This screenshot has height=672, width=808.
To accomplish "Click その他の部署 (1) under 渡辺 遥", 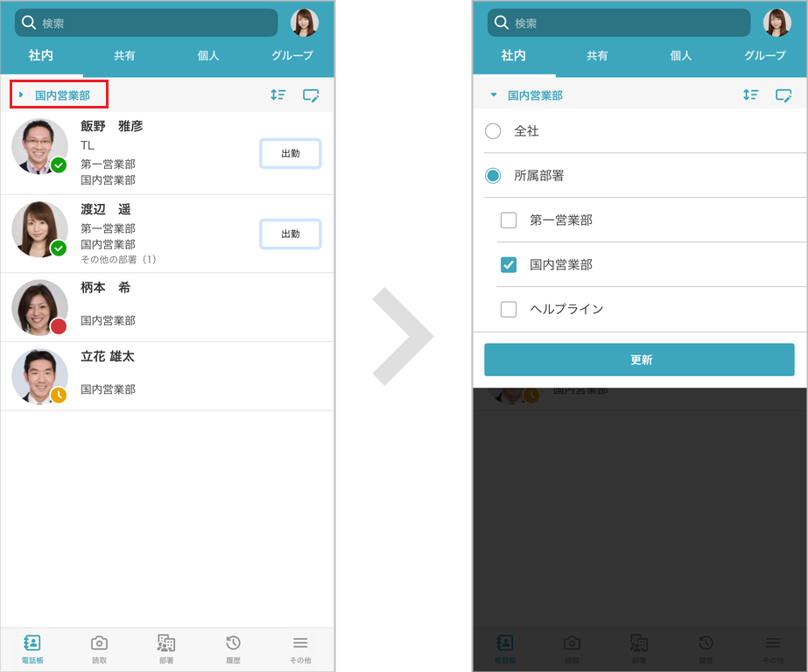I will [x=118, y=260].
